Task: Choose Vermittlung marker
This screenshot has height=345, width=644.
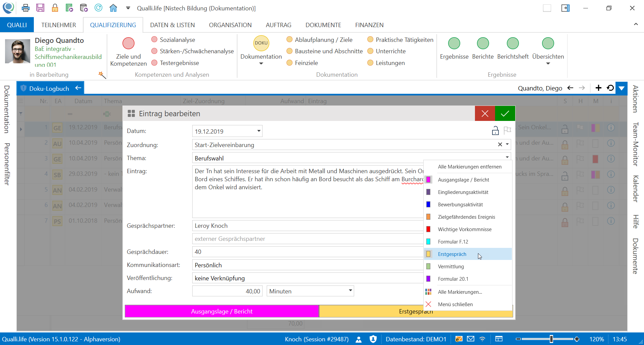Action: coord(468,267)
